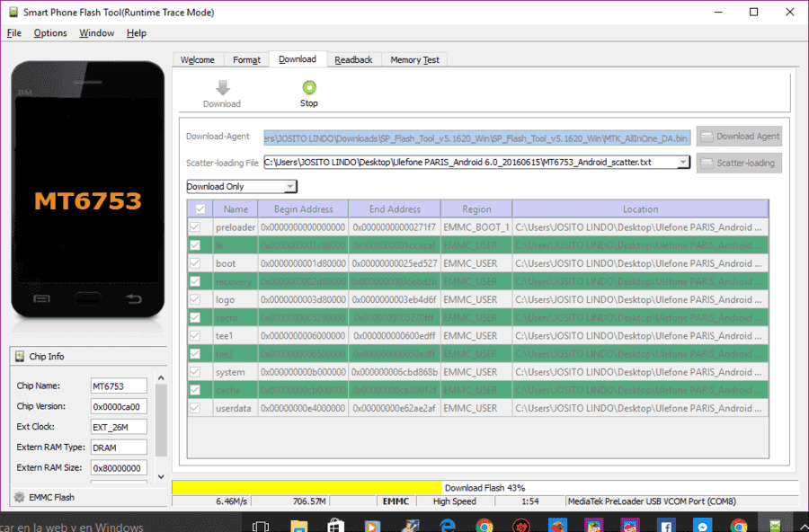The image size is (809, 532).
Task: Toggle the secro row checkbox
Action: click(195, 317)
